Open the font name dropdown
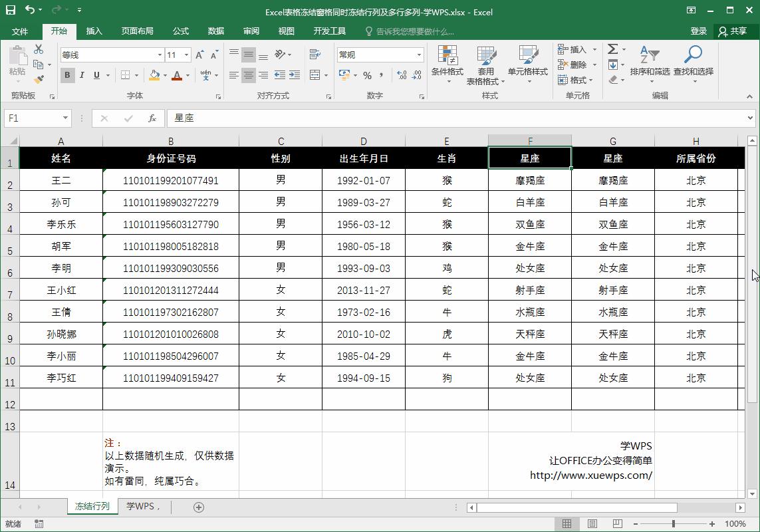The image size is (760, 532). [x=110, y=55]
